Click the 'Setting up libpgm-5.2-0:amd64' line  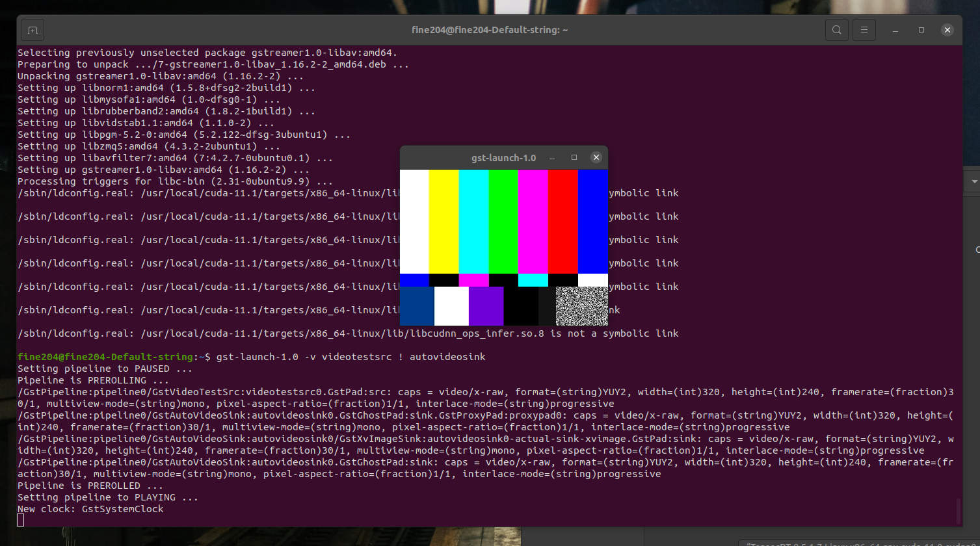184,135
